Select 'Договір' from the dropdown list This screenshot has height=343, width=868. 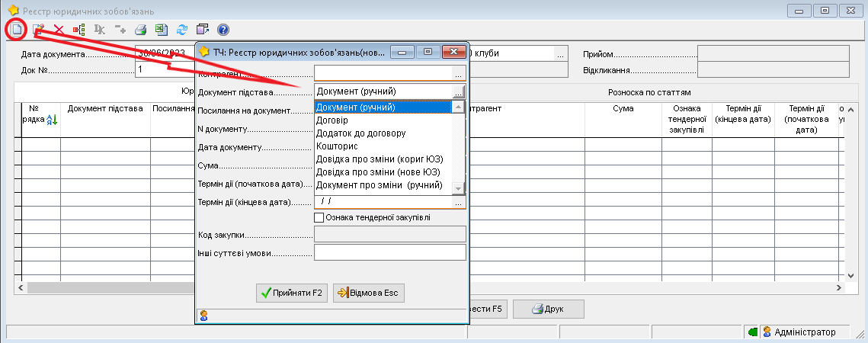pos(332,120)
